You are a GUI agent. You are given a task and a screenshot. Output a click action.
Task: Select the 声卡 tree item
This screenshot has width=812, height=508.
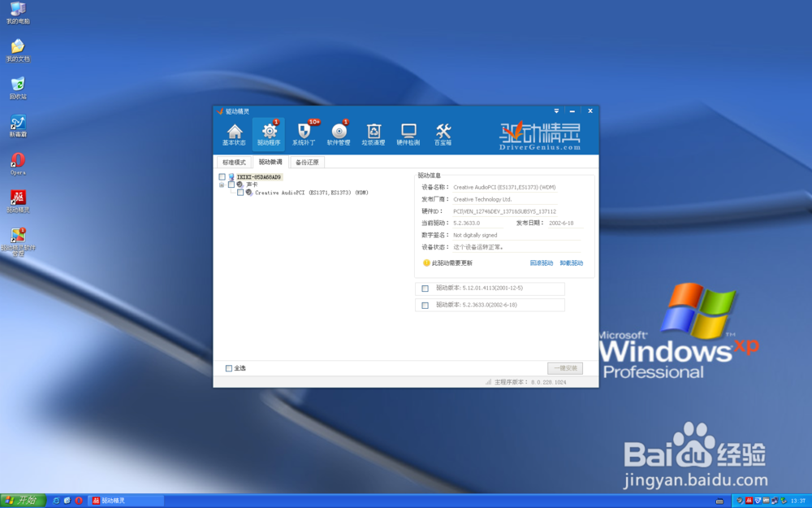click(x=253, y=185)
